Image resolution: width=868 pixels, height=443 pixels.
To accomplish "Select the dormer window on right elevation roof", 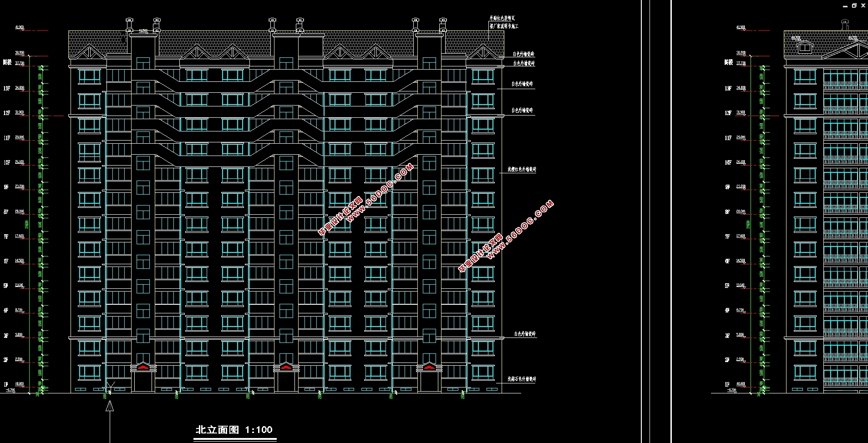I will pos(805,46).
